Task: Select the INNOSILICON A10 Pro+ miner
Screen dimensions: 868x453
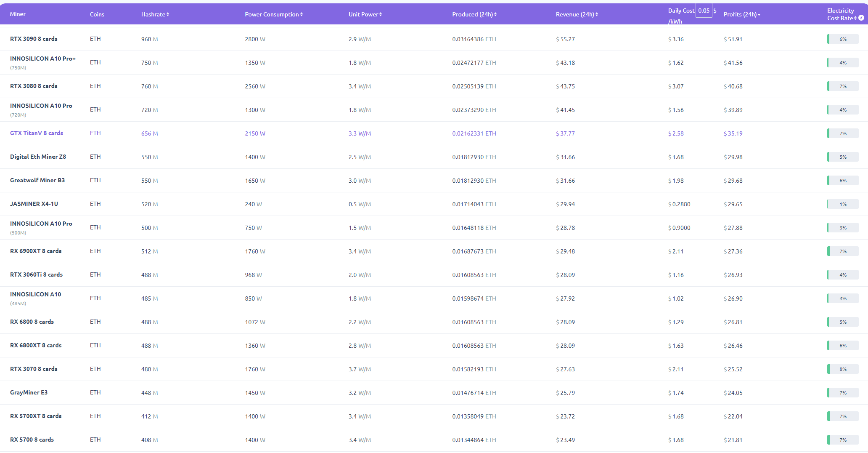Action: tap(42, 59)
